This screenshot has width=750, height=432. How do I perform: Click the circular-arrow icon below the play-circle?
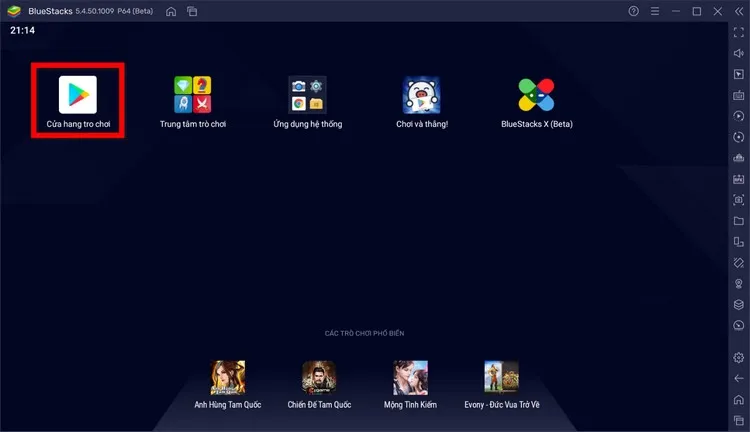coord(739,137)
